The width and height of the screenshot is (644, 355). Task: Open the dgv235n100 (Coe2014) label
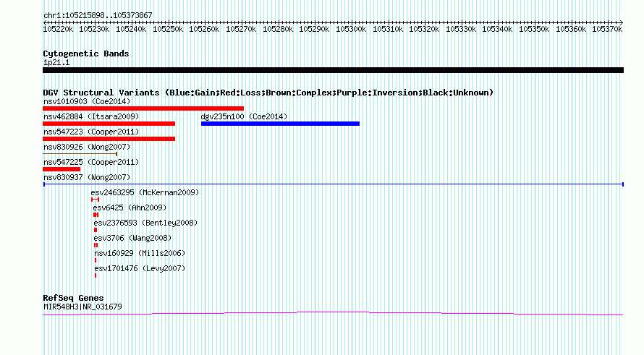tap(244, 116)
